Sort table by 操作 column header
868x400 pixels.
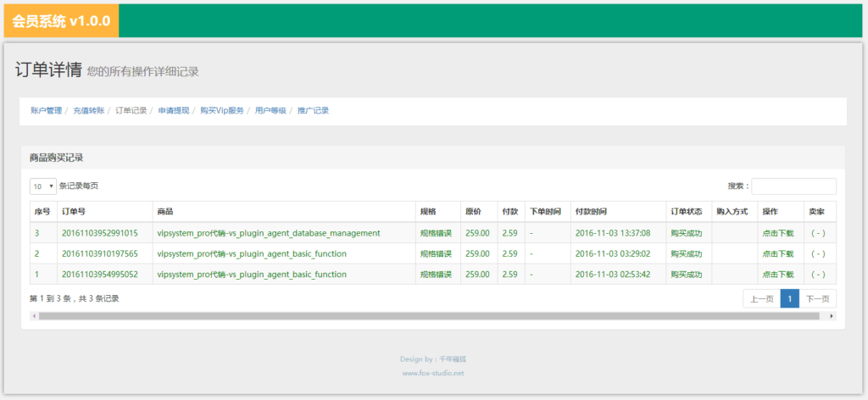(781, 212)
